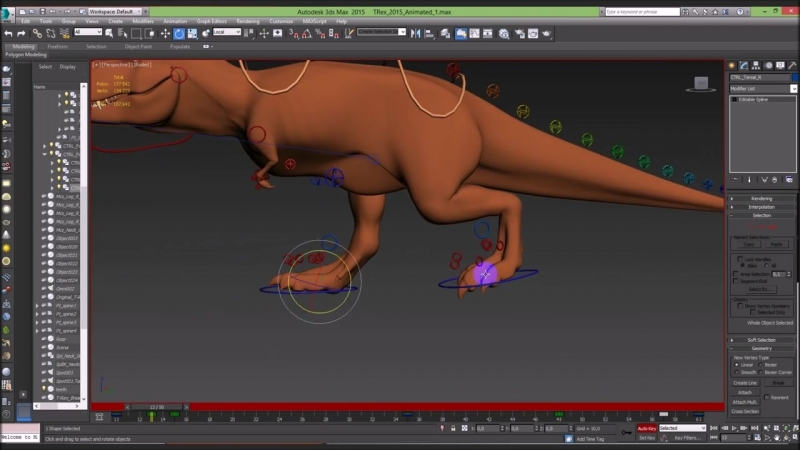The width and height of the screenshot is (800, 450).
Task: Click the Key Mode toggle key icon
Action: (626, 433)
